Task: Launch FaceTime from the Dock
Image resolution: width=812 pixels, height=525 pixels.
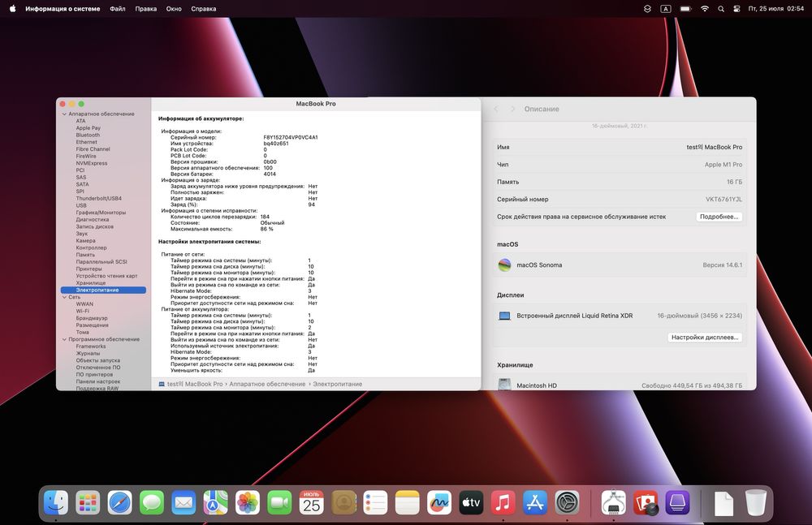Action: coord(279,502)
